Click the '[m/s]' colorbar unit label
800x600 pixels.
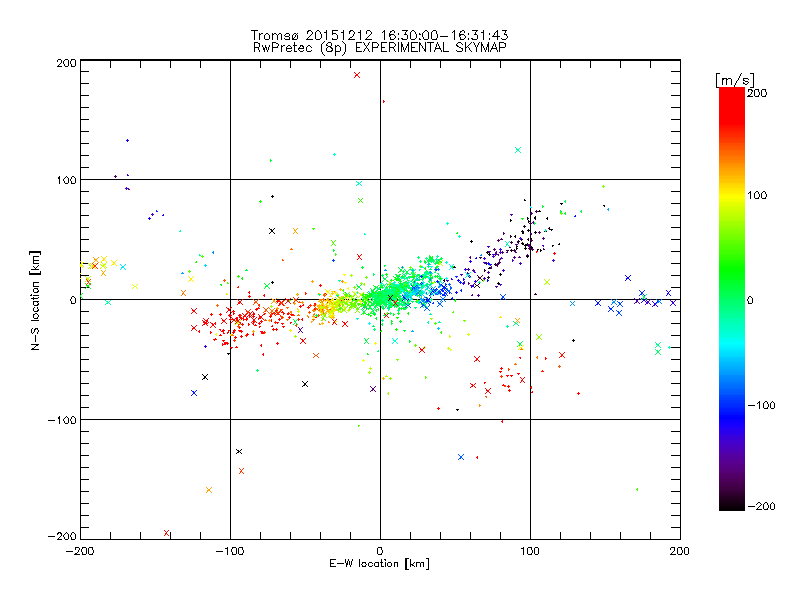735,80
